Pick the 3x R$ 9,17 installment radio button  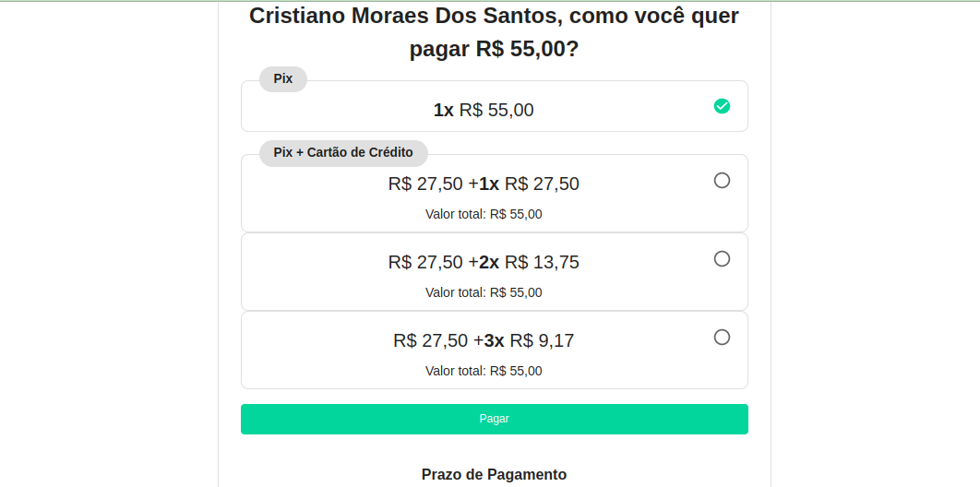click(722, 338)
